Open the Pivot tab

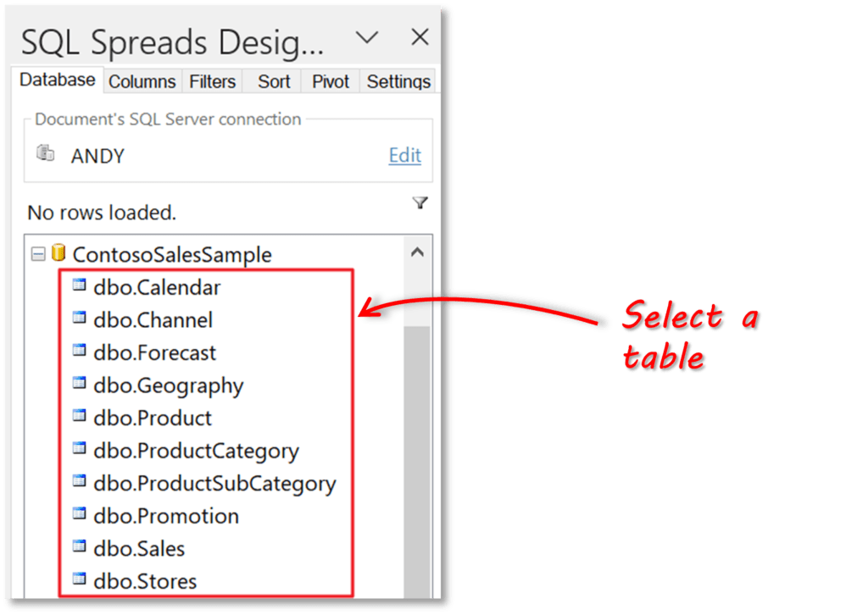329,81
